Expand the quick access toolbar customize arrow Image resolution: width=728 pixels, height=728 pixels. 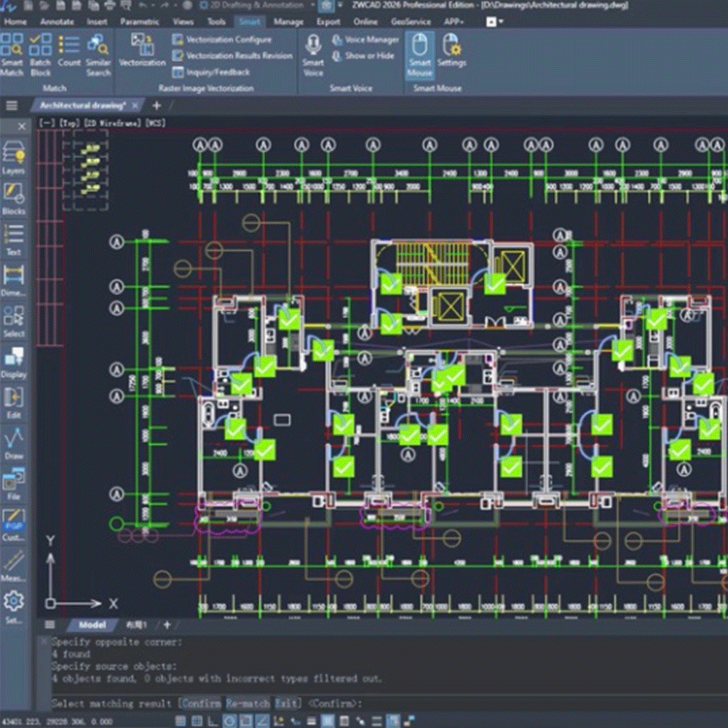(x=341, y=6)
